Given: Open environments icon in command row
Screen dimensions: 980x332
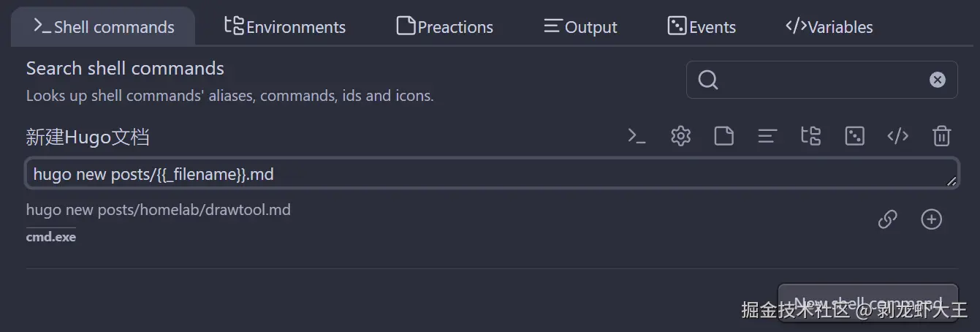Looking at the screenshot, I should click(x=810, y=136).
